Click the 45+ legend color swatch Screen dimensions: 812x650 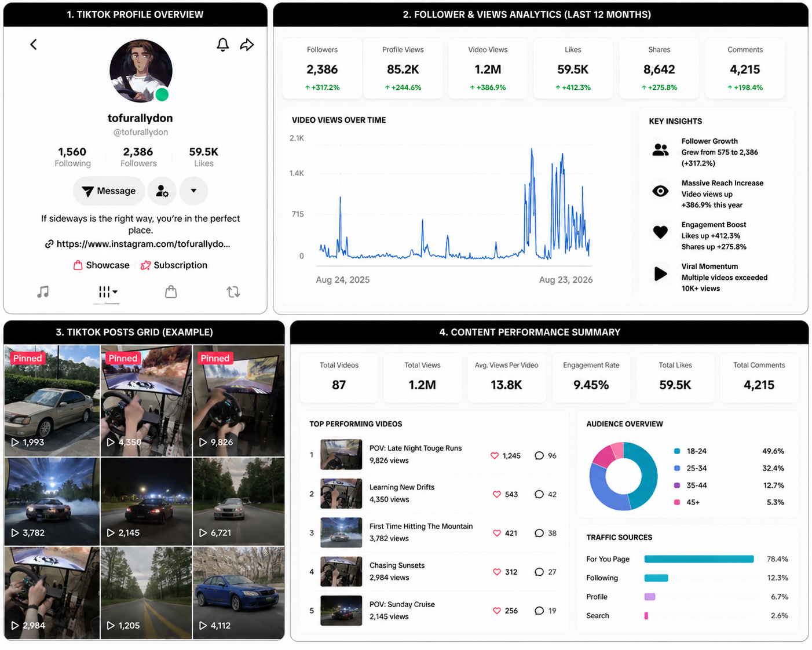[x=677, y=502]
